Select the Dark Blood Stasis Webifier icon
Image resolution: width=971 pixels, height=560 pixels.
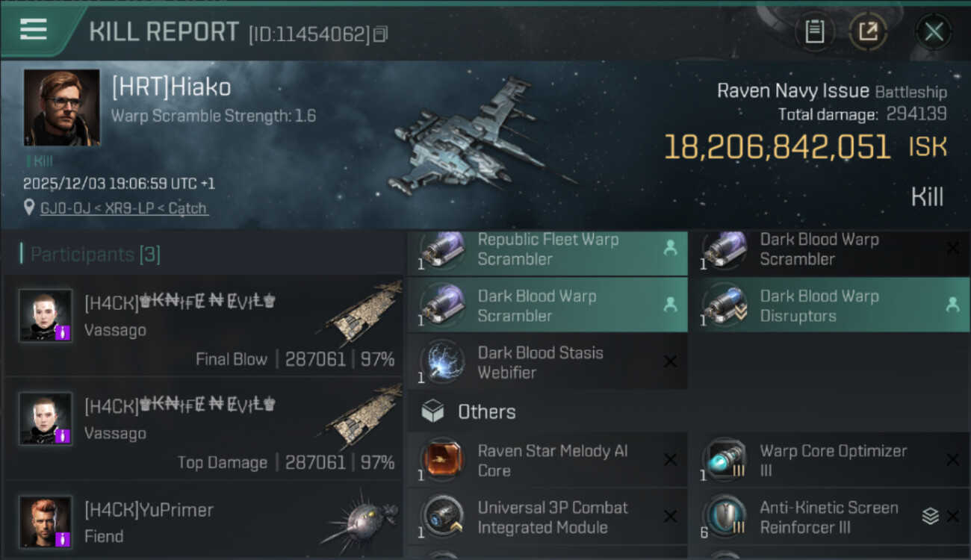(x=442, y=362)
